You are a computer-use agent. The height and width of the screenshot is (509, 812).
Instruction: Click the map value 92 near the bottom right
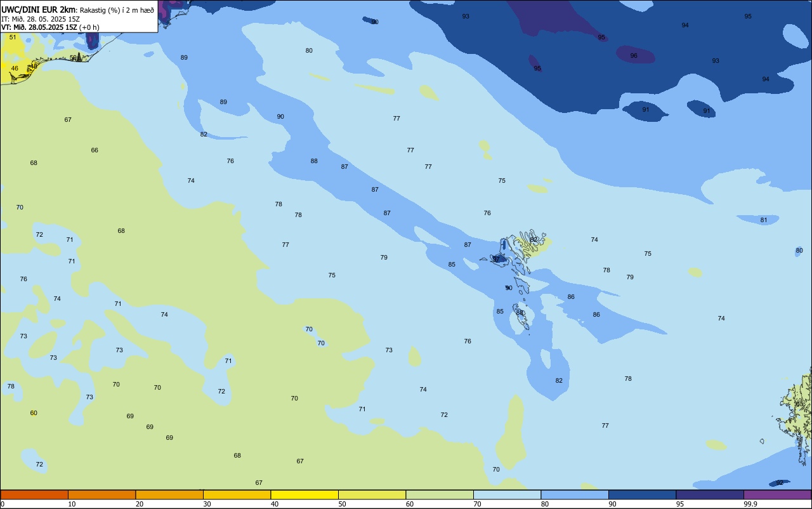click(x=780, y=483)
